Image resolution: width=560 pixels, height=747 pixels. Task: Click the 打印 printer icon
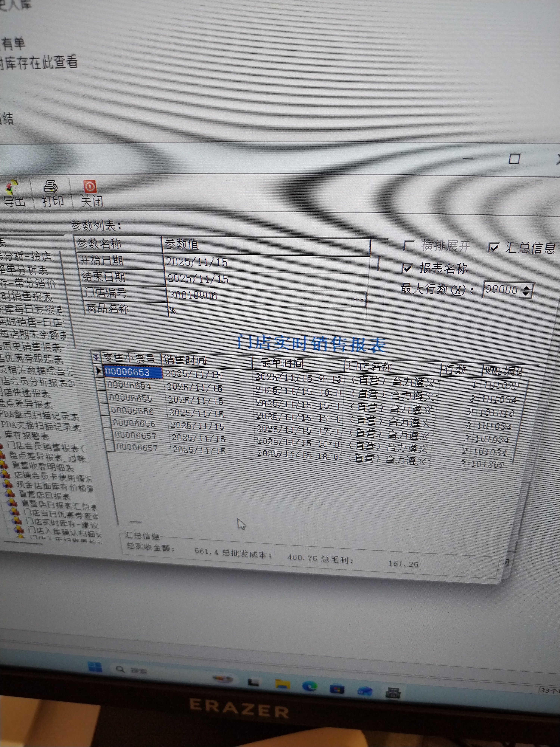click(51, 187)
